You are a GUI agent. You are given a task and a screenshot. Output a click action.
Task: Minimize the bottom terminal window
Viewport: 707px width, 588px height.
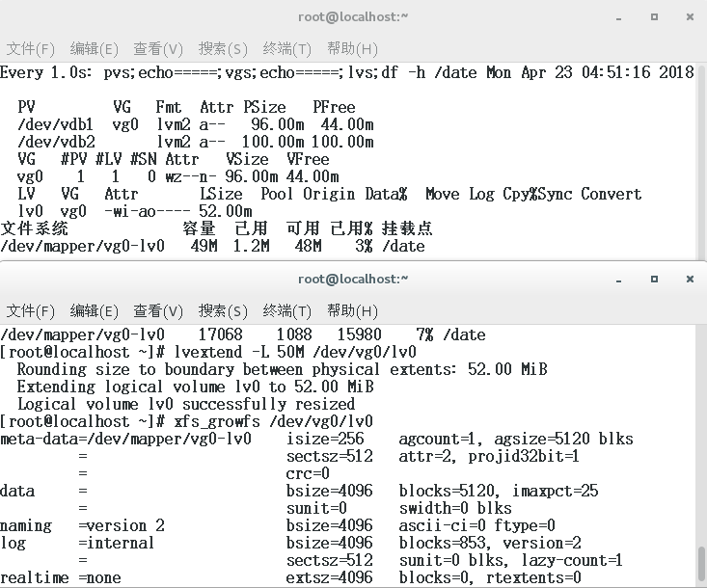point(618,281)
